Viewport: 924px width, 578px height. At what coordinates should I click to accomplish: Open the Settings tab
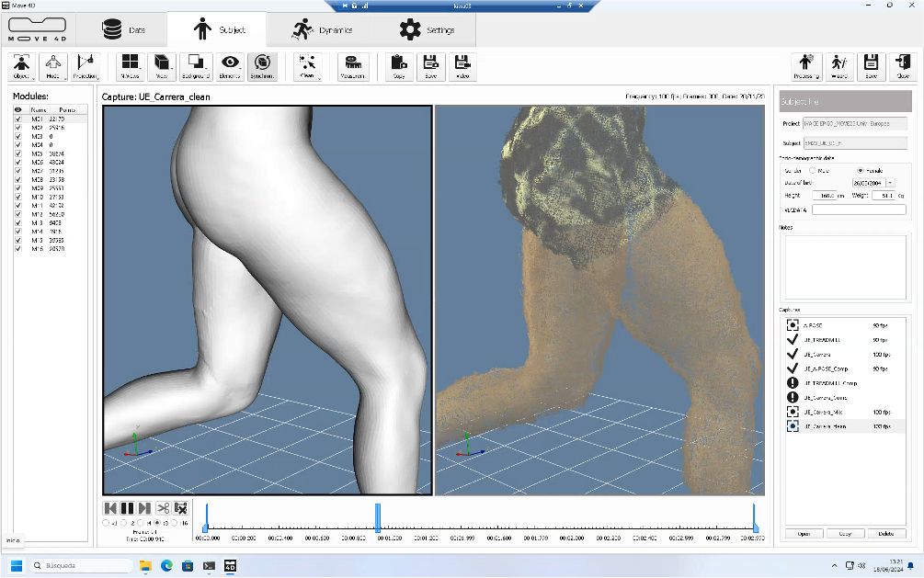[x=427, y=29]
